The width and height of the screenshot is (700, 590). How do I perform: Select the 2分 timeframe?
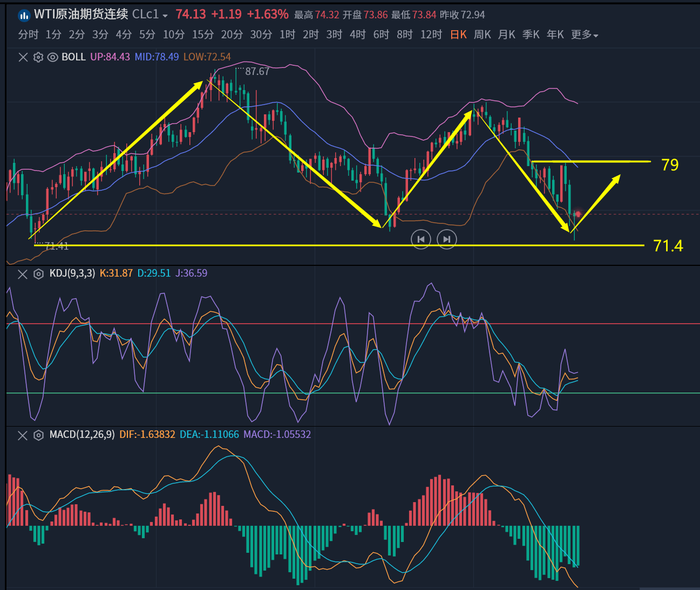coord(77,35)
